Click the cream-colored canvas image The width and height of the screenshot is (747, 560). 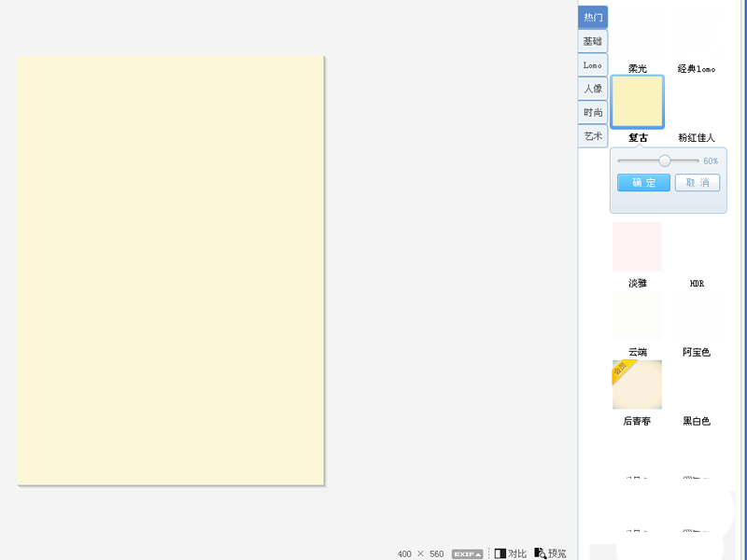coord(171,271)
